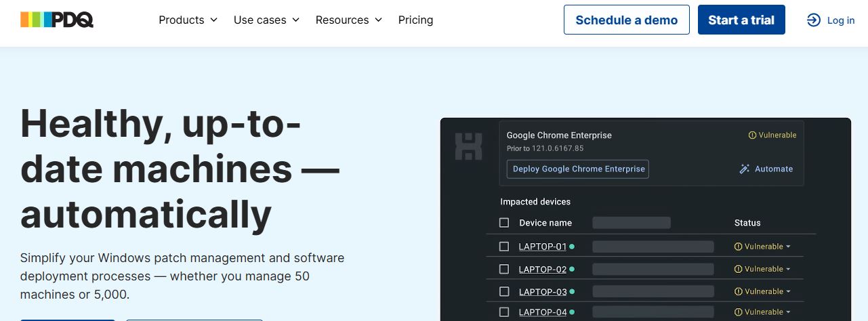The height and width of the screenshot is (321, 868).
Task: Click the Vulnerable warning icon beside Google Chrome Enterprise
Action: 752,135
